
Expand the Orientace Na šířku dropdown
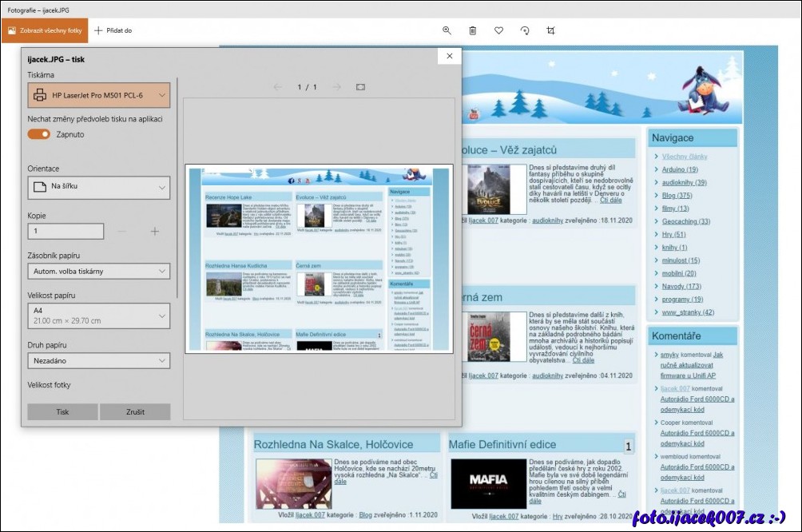99,187
